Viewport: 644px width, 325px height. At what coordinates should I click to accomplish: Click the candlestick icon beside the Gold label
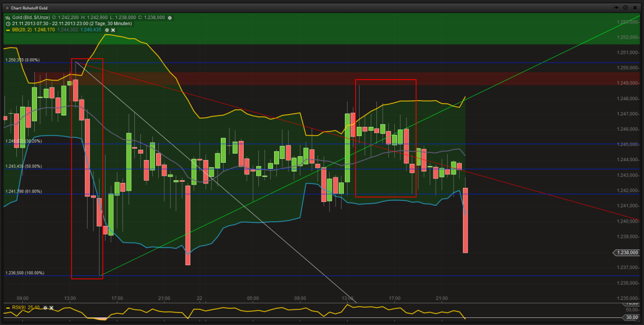[x=7, y=17]
